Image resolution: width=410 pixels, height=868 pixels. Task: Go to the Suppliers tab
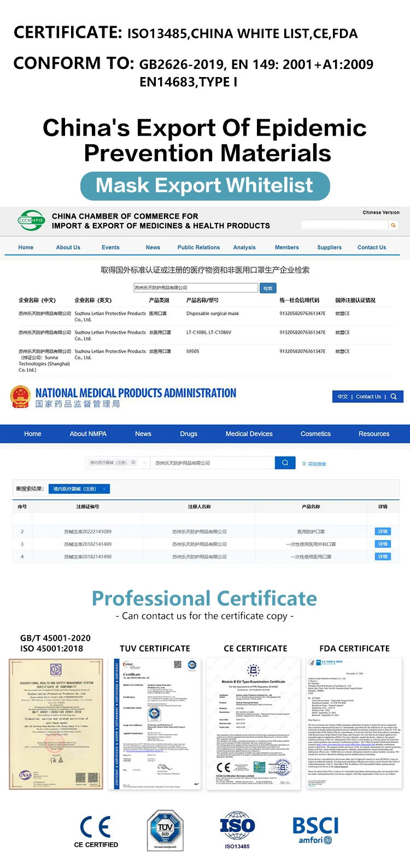(x=329, y=248)
